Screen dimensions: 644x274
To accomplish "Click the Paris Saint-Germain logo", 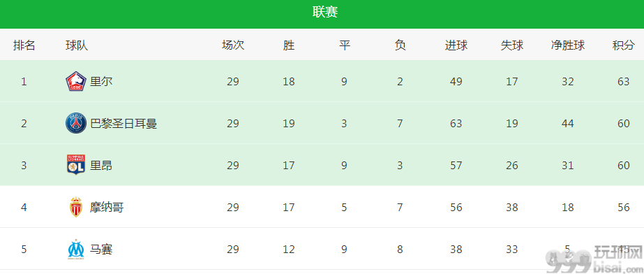I will click(x=76, y=124).
